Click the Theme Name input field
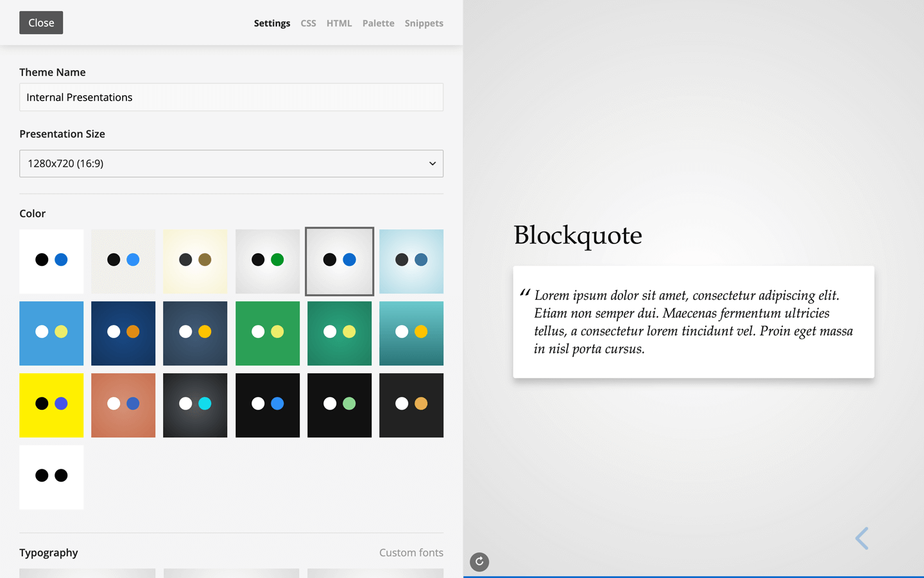The width and height of the screenshot is (924, 578). (x=231, y=97)
